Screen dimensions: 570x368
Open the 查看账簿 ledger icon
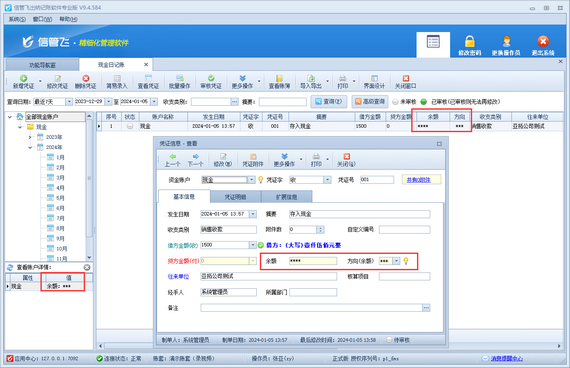click(279, 78)
